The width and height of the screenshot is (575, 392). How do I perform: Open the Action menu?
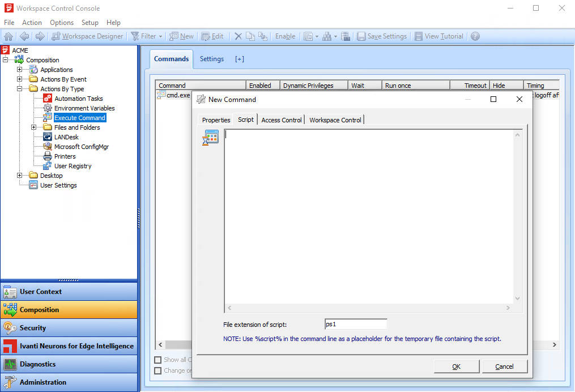[32, 22]
